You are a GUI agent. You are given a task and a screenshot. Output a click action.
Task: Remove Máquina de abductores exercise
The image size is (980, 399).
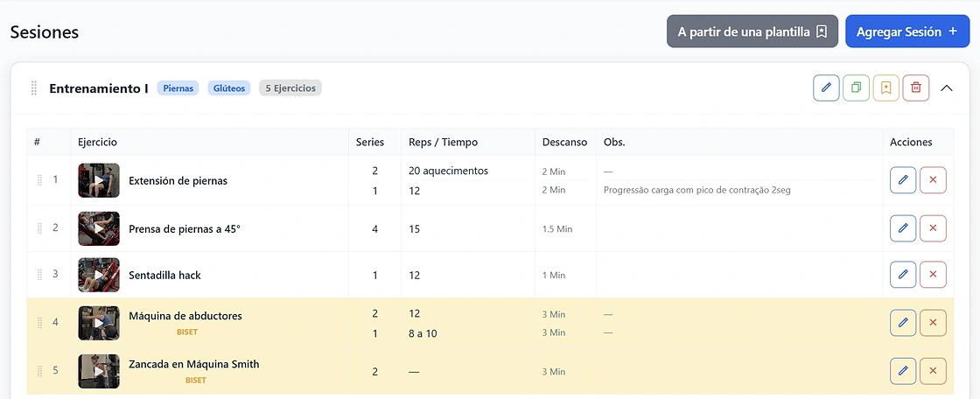pos(933,323)
